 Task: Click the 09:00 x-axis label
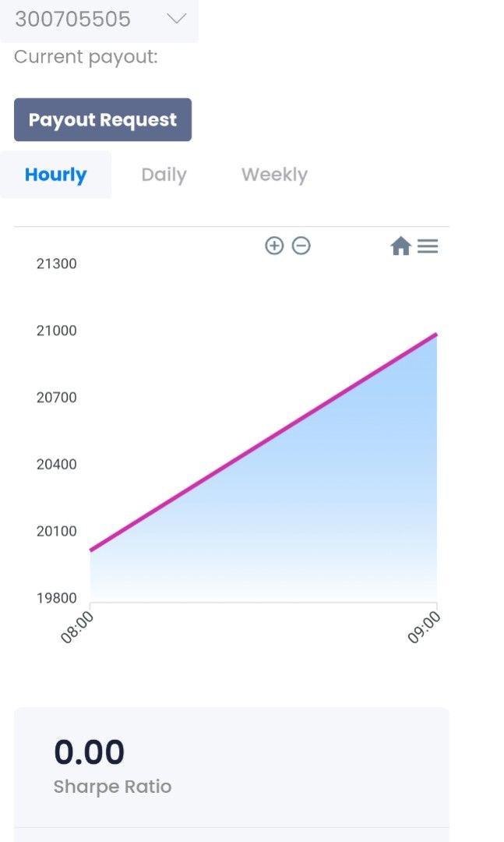pos(424,627)
